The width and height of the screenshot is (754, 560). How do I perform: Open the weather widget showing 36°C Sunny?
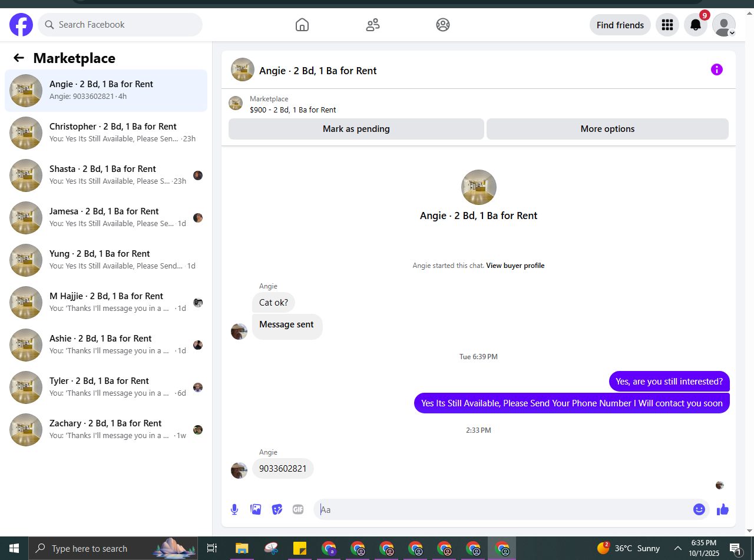coord(629,548)
